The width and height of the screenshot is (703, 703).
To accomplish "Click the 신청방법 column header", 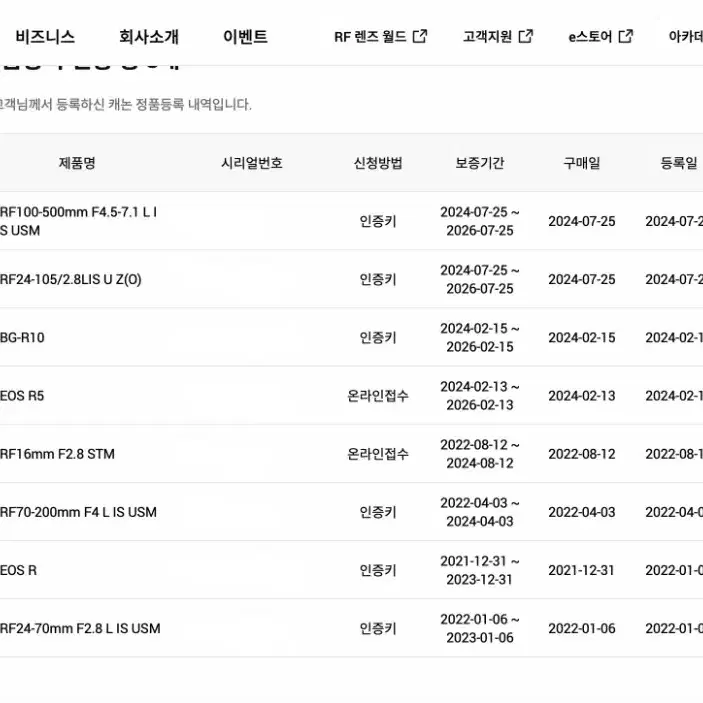I will (378, 163).
